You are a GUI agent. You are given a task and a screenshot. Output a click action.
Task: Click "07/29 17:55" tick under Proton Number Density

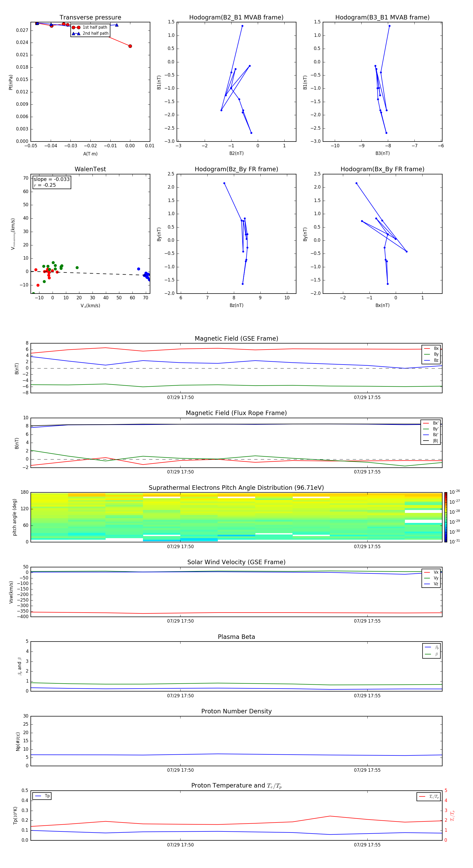tap(367, 770)
